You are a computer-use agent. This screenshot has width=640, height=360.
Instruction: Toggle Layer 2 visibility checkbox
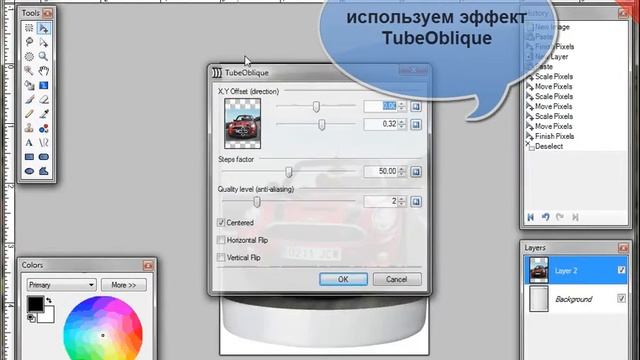[621, 270]
